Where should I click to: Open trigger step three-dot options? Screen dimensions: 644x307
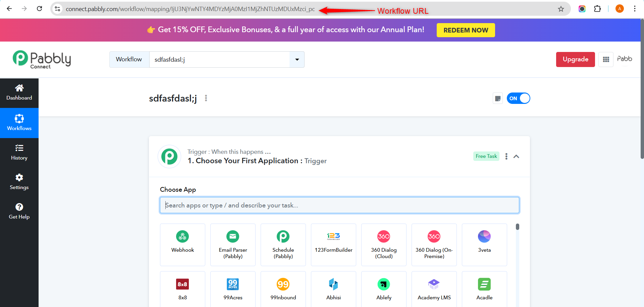pyautogui.click(x=506, y=156)
